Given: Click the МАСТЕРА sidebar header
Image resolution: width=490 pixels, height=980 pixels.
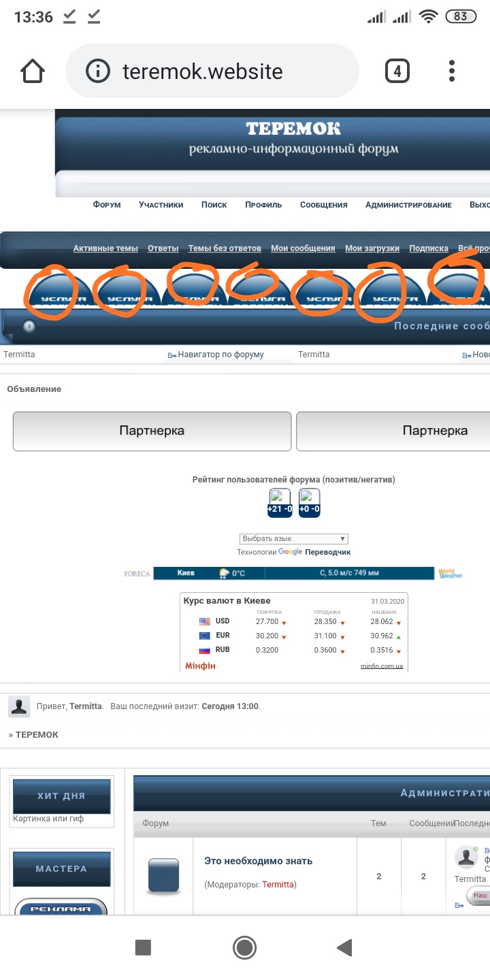Looking at the screenshot, I should [x=61, y=869].
